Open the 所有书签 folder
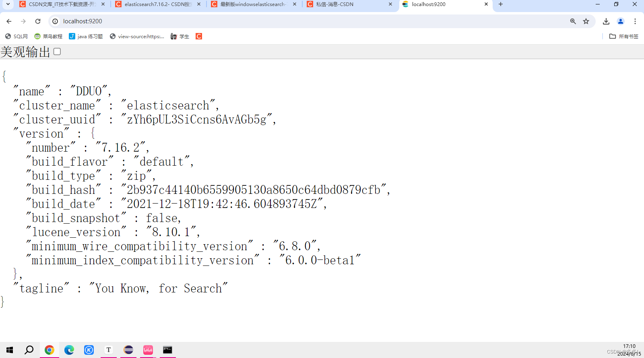The height and width of the screenshot is (358, 644). click(624, 36)
